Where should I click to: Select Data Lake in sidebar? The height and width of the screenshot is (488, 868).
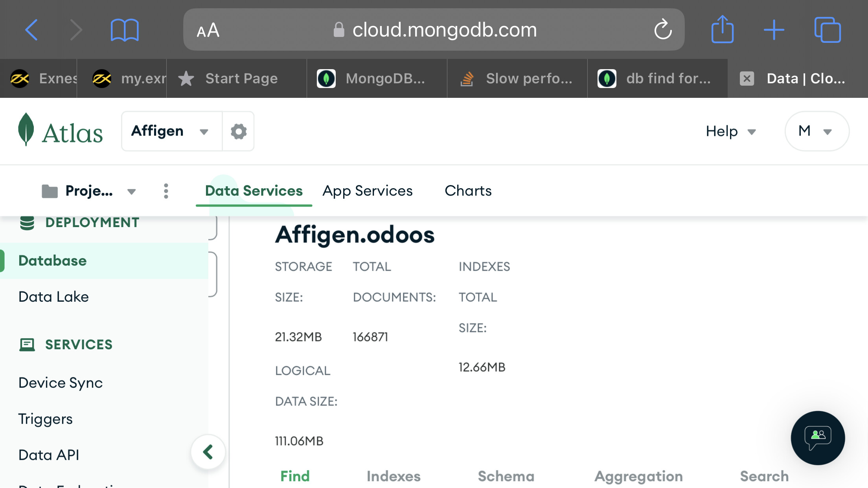coord(53,297)
